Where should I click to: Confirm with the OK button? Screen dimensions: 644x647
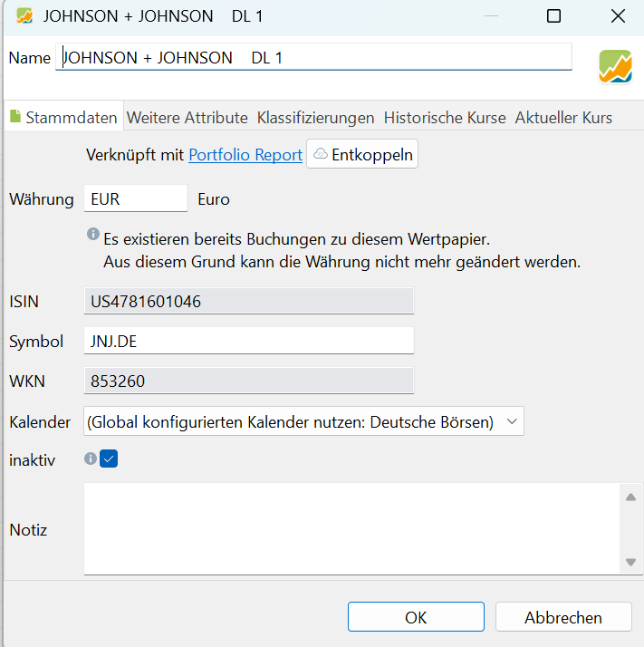click(416, 617)
